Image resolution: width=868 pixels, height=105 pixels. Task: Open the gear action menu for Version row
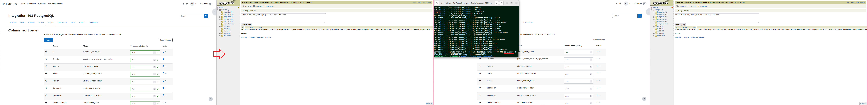pos(164,81)
